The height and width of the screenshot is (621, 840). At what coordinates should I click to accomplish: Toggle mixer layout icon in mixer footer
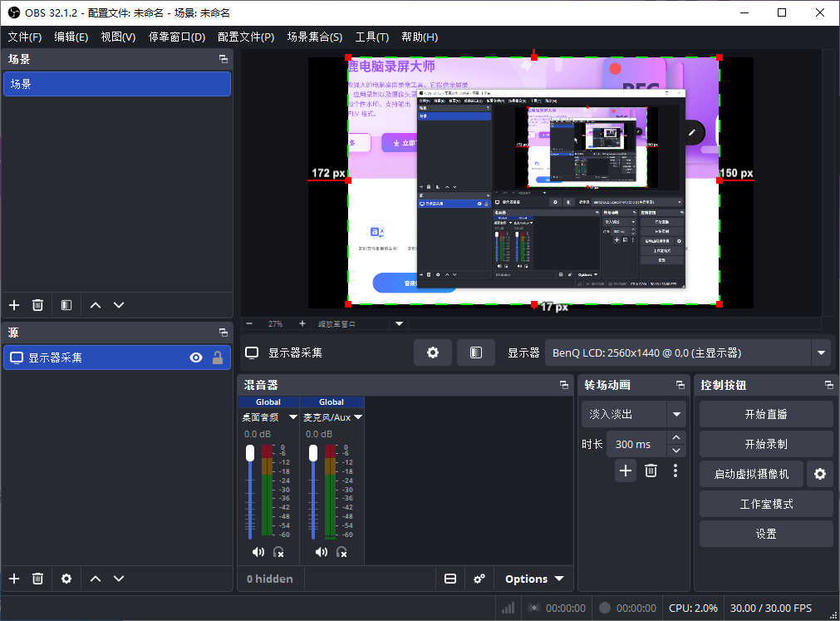point(450,579)
